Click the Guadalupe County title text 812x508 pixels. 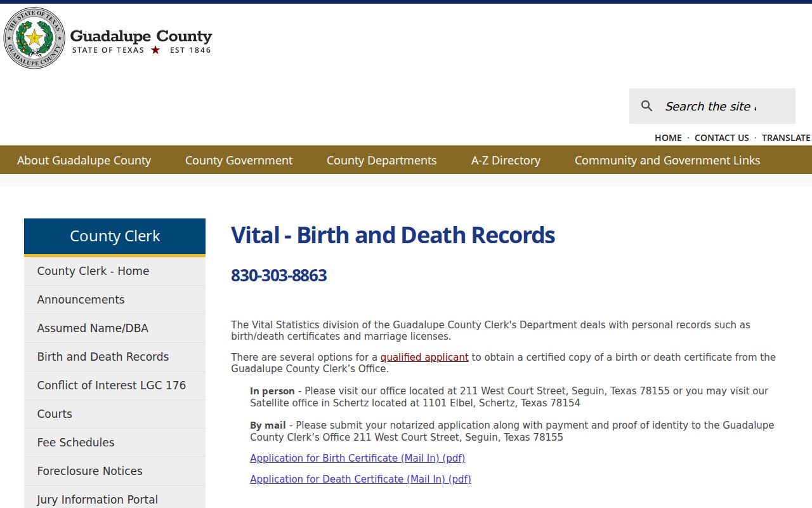coord(141,36)
